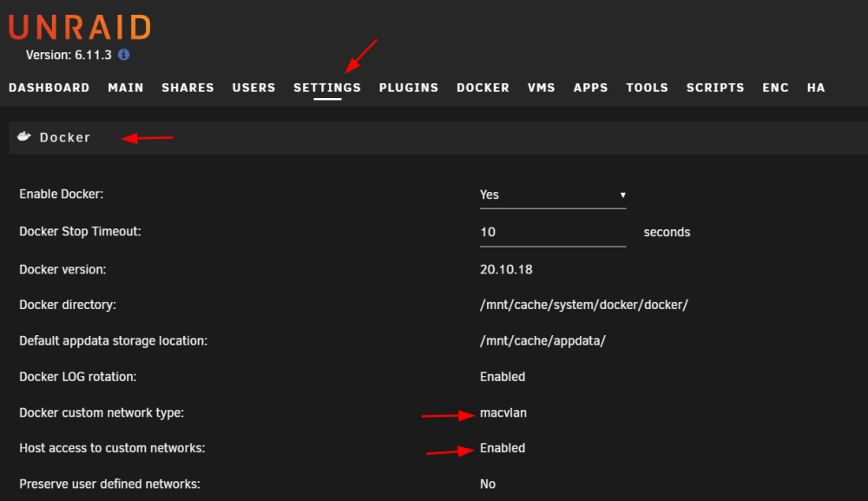Click the Docker custom network type label
The height and width of the screenshot is (501, 868).
pyautogui.click(x=102, y=413)
